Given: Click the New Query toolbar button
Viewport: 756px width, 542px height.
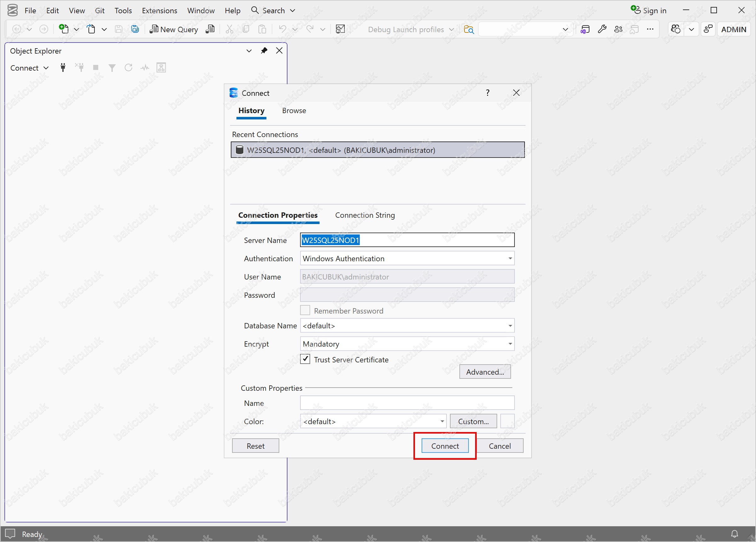Looking at the screenshot, I should tap(174, 29).
